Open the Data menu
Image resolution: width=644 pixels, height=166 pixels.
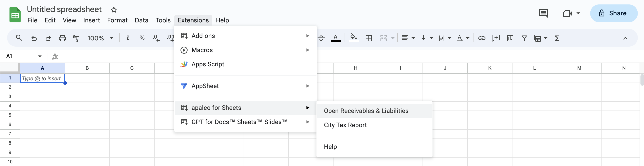click(x=141, y=20)
